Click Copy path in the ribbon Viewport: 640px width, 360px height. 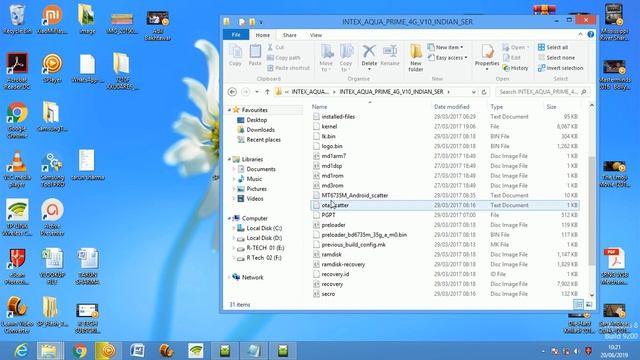click(x=284, y=58)
